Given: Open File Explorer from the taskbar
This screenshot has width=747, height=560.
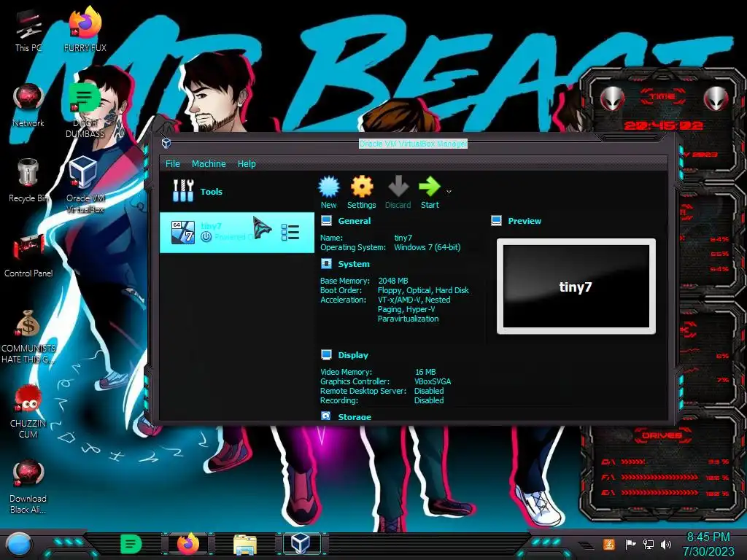Looking at the screenshot, I should point(245,544).
